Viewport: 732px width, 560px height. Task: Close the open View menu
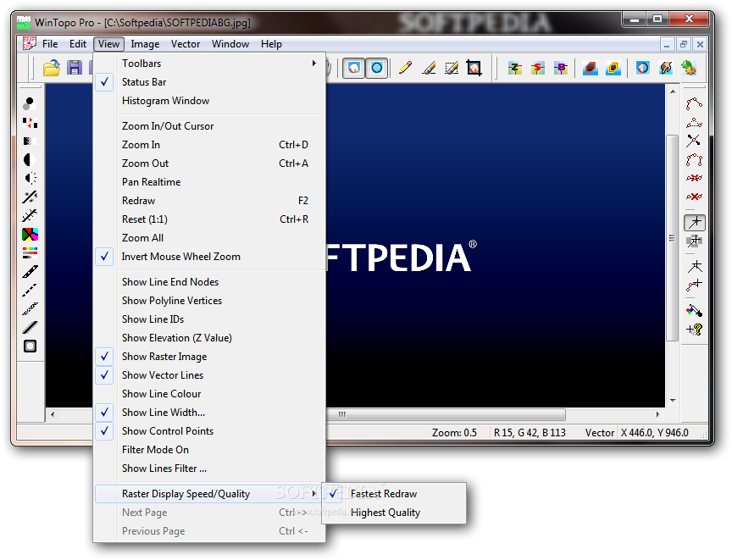tap(108, 44)
